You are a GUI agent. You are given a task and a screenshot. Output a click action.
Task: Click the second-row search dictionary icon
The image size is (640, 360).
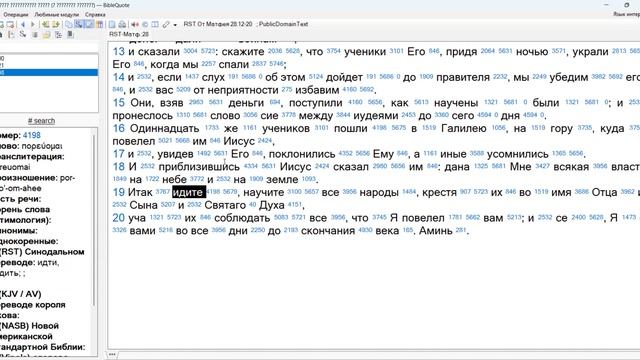(23, 34)
